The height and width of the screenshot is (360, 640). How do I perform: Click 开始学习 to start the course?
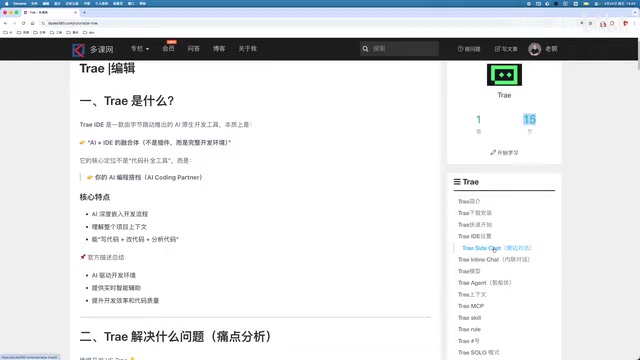pos(504,153)
